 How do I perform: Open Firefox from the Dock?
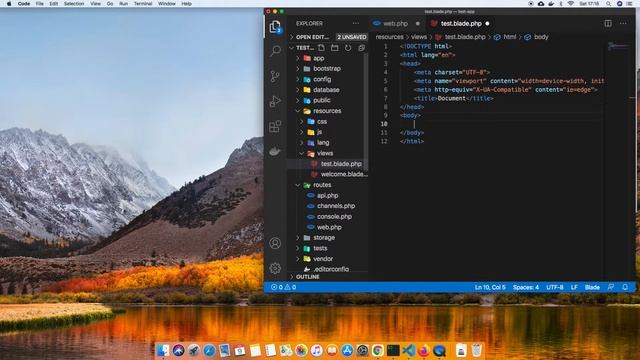[424, 350]
